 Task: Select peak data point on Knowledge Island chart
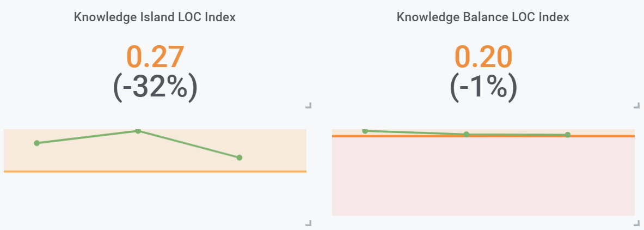point(138,131)
